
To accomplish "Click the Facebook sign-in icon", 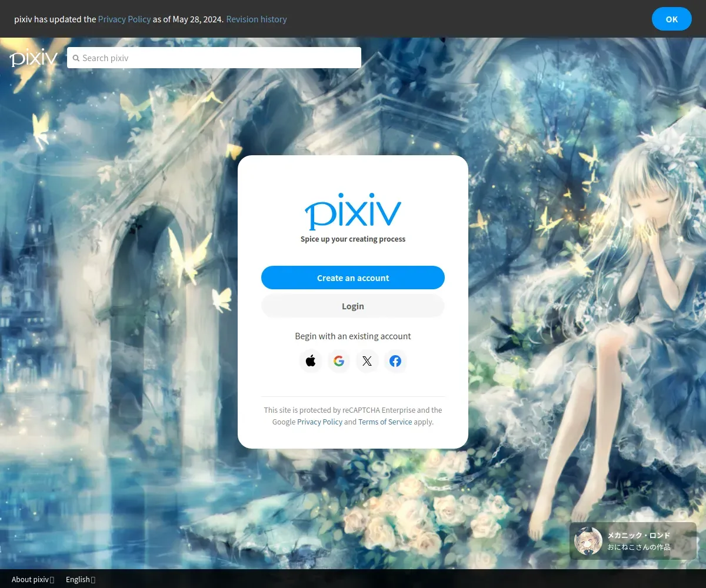I will [395, 361].
